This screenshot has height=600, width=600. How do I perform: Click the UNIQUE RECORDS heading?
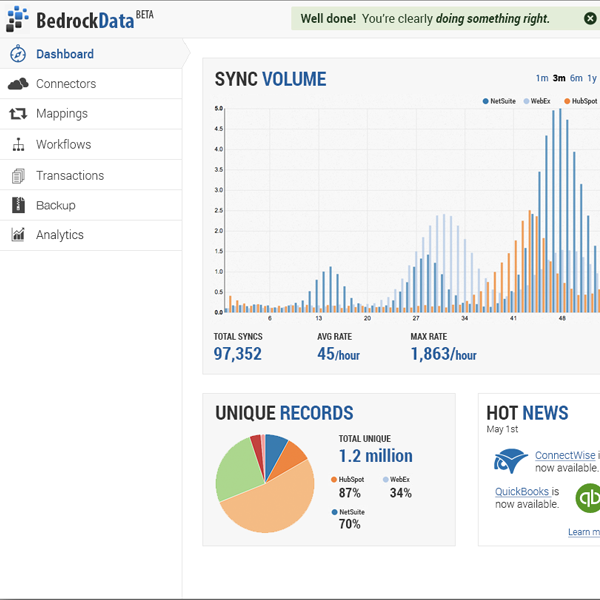[x=284, y=413]
